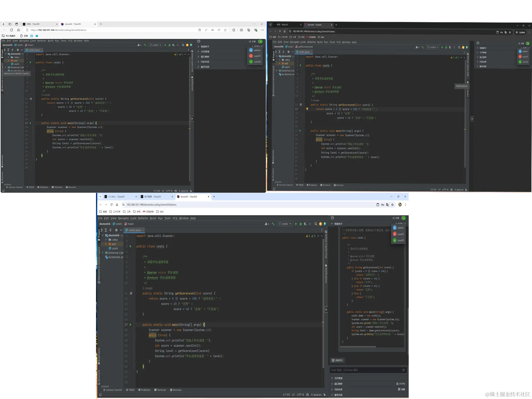This screenshot has width=532, height=399.
Task: Collapse 智能助手 section in bottom right panel
Action: (x=332, y=224)
